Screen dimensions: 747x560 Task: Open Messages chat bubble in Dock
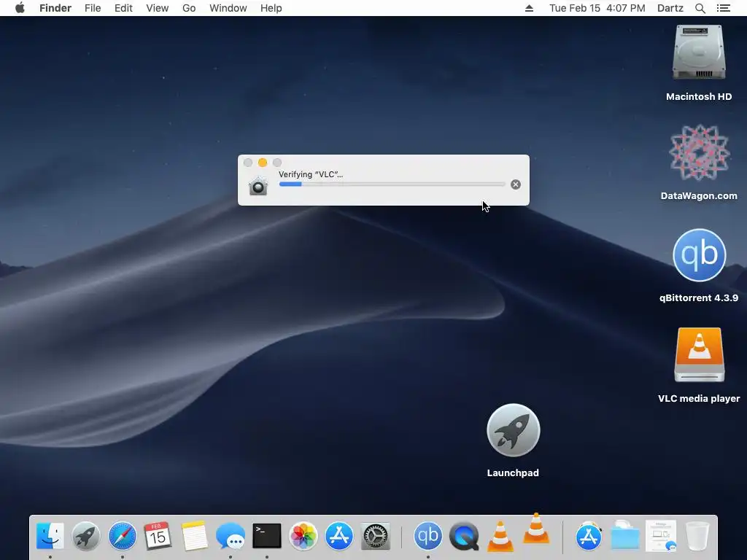tap(231, 536)
